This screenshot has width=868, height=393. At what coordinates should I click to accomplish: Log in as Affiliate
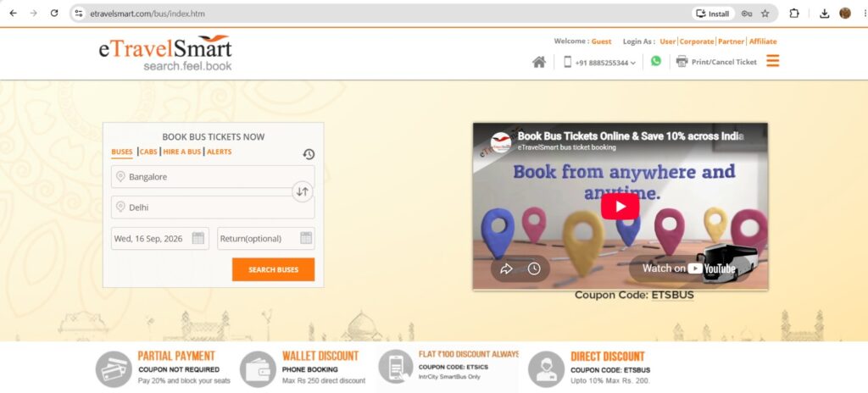763,42
